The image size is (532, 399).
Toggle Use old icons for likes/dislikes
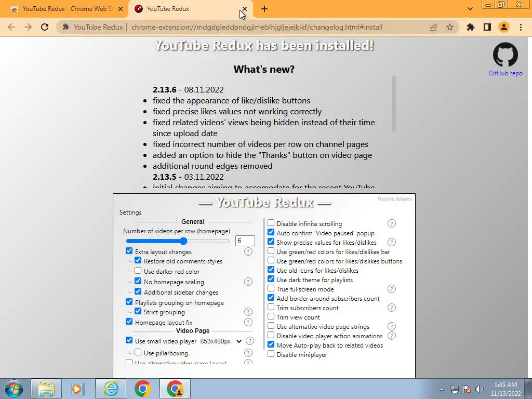(271, 270)
